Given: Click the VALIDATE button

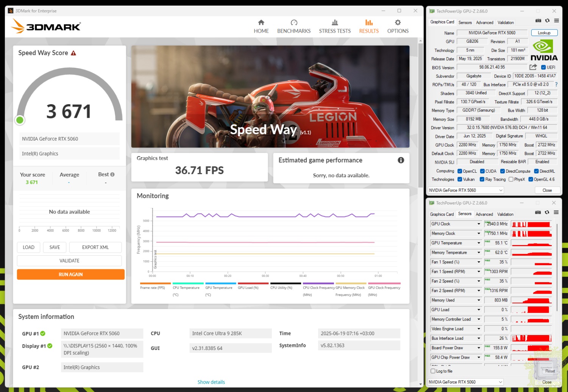Looking at the screenshot, I should point(69,261).
